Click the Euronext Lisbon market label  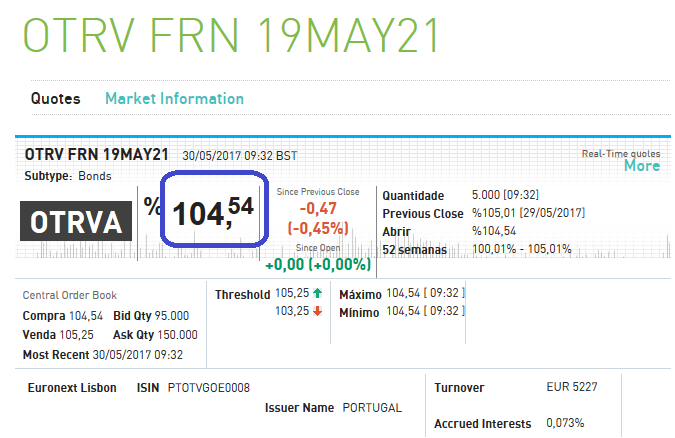(71, 388)
